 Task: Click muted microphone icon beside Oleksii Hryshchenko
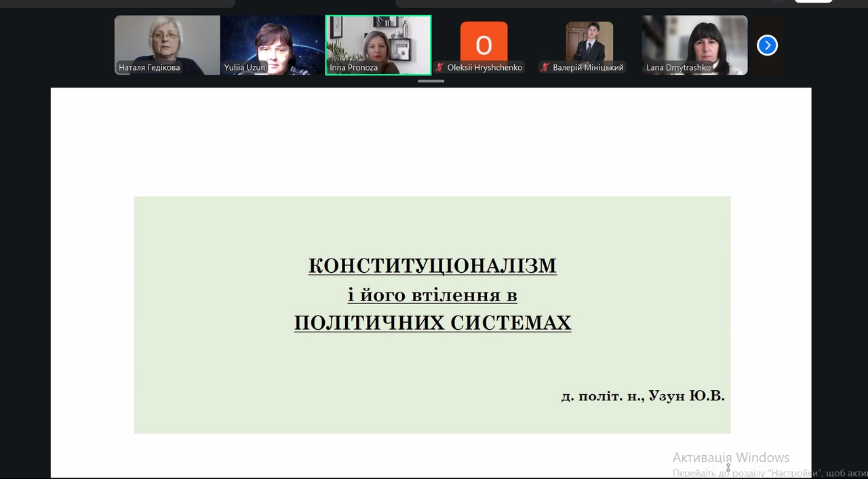point(439,67)
